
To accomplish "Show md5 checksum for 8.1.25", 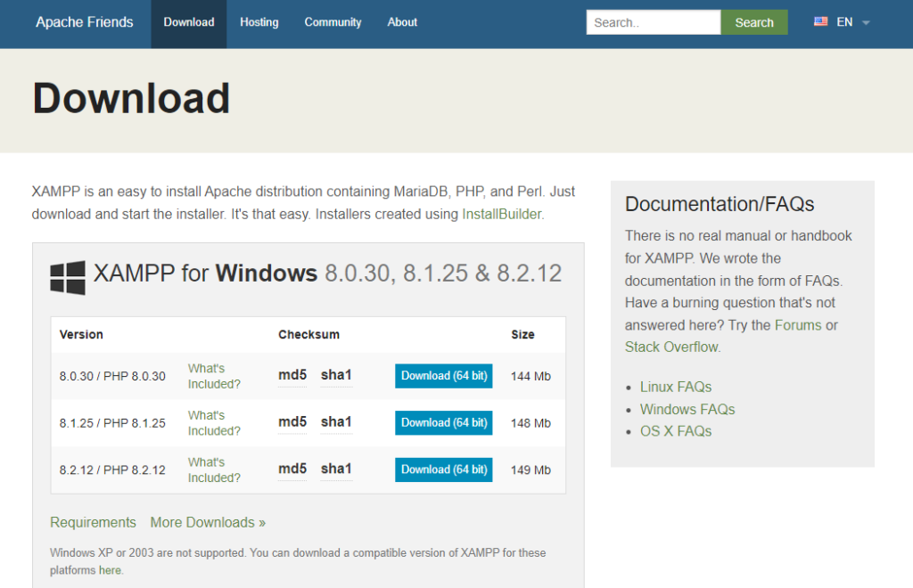I will (292, 421).
